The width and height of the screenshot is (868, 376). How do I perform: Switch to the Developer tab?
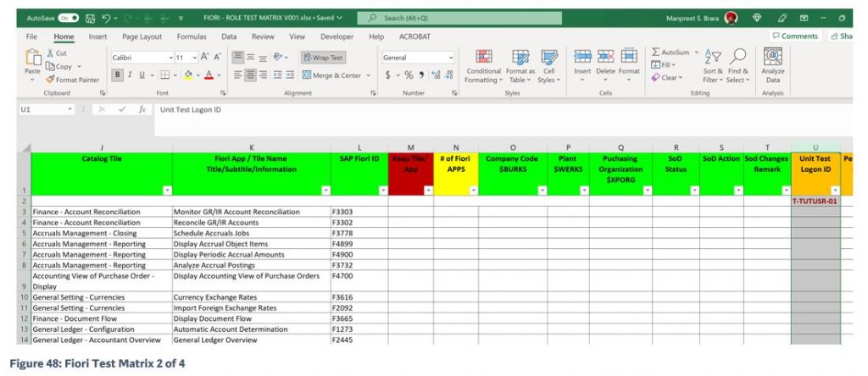click(337, 36)
